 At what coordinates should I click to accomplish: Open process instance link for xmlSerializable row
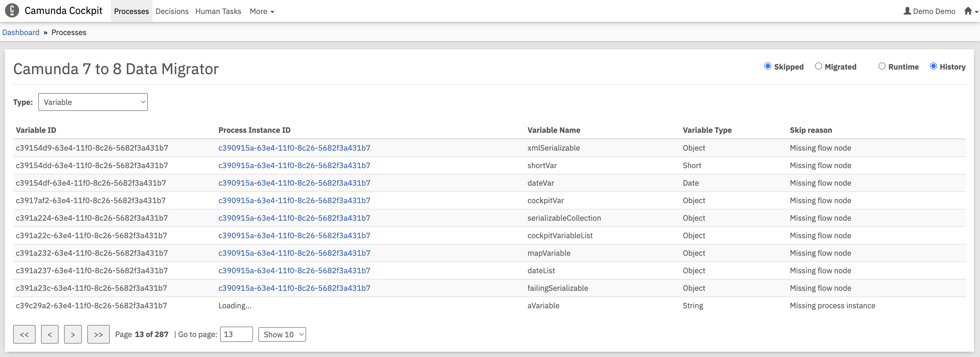294,148
